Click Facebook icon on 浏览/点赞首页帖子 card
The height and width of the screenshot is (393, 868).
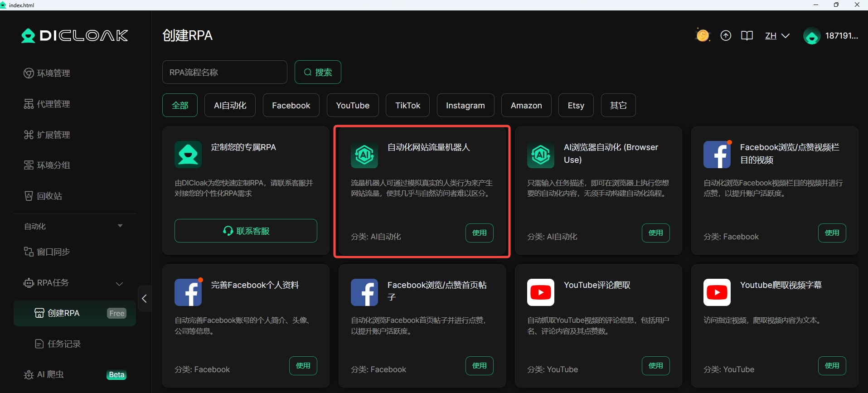click(x=364, y=292)
